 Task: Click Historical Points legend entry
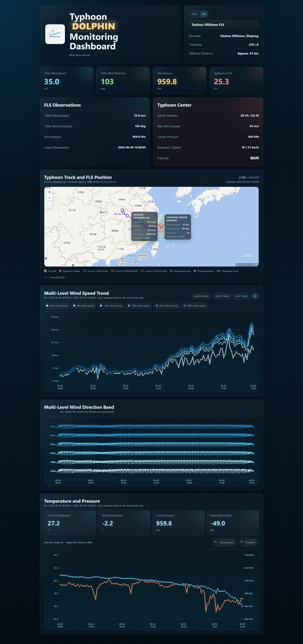click(x=180, y=271)
